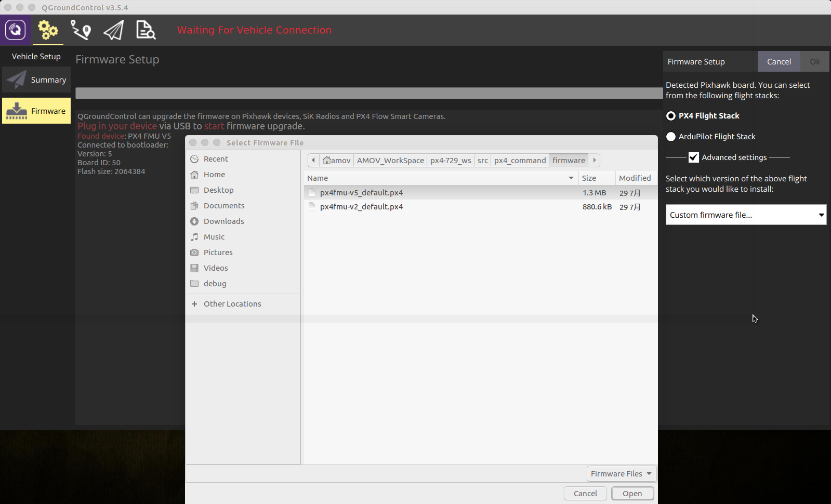Select the firmware path segment
This screenshot has height=504, width=831.
click(x=569, y=160)
